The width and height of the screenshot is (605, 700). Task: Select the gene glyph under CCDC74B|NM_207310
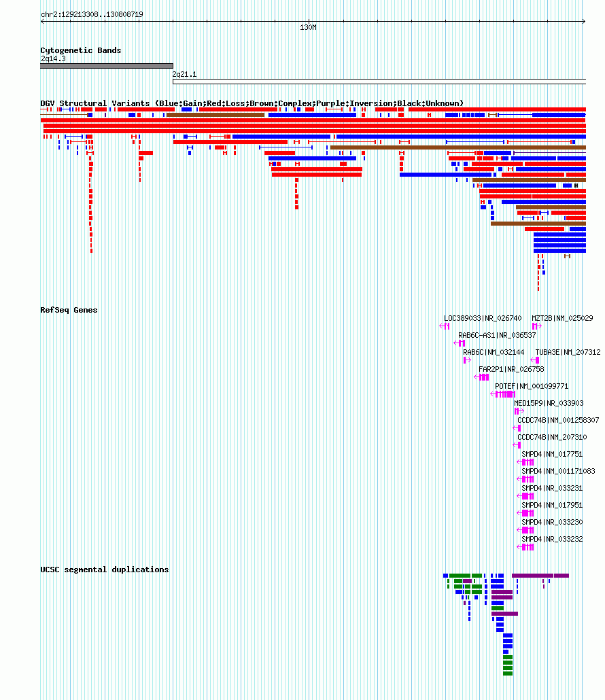coord(517,445)
